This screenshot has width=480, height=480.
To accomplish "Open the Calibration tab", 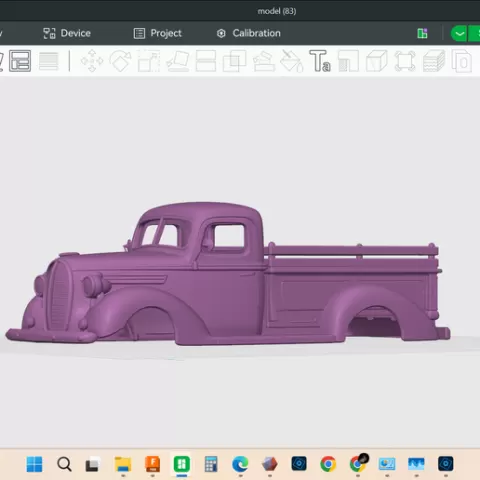I will pos(249,33).
